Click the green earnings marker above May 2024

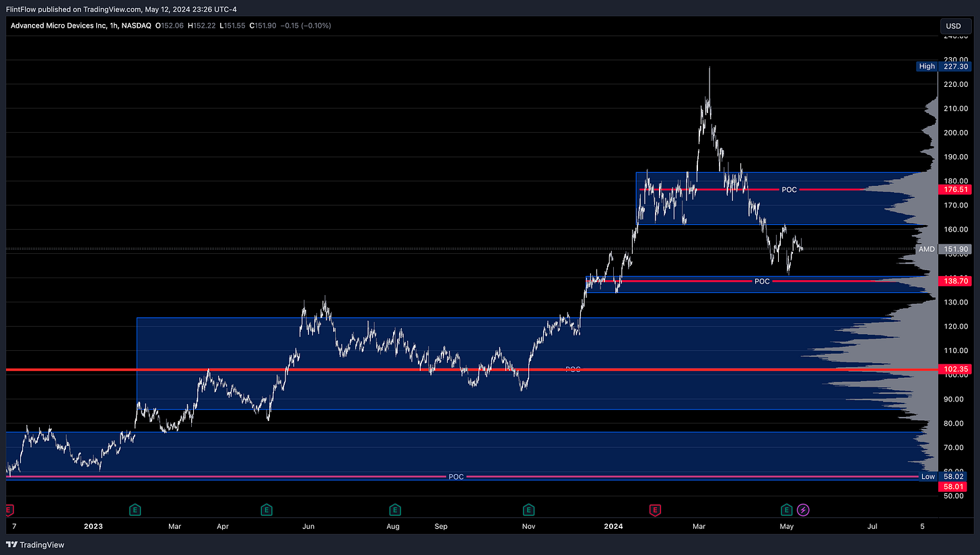pos(786,510)
